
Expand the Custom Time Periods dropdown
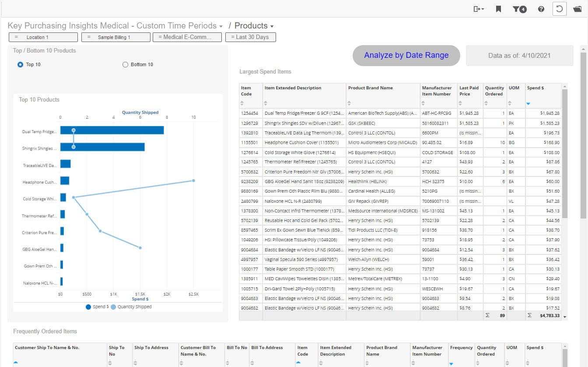tap(221, 27)
